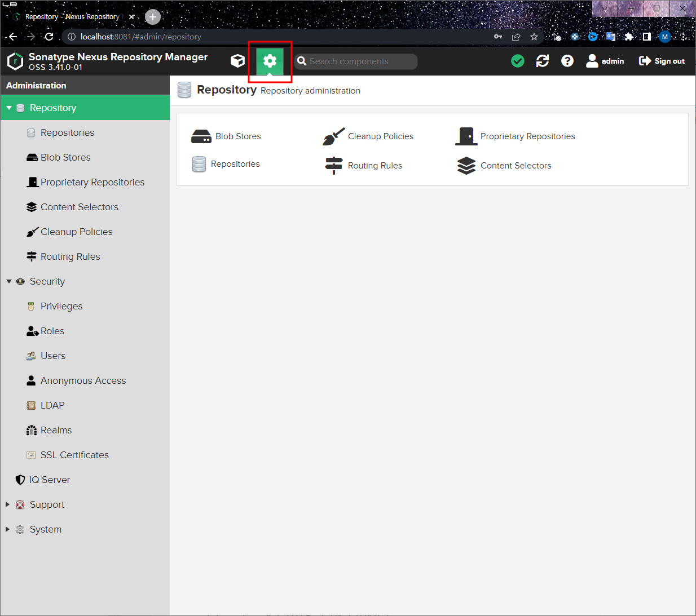
Task: Click the Cleanup Policies broom icon in main panel
Action: coord(334,136)
